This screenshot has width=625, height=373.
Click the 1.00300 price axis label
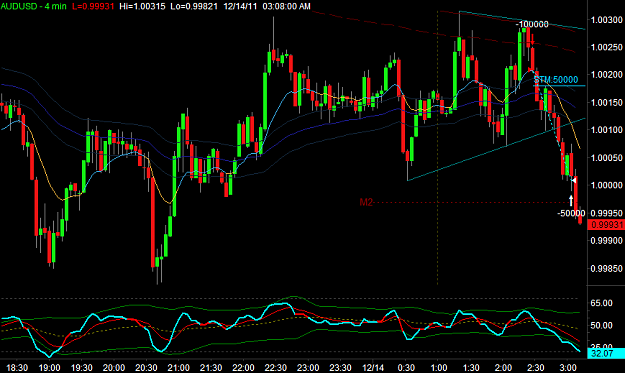tap(607, 20)
